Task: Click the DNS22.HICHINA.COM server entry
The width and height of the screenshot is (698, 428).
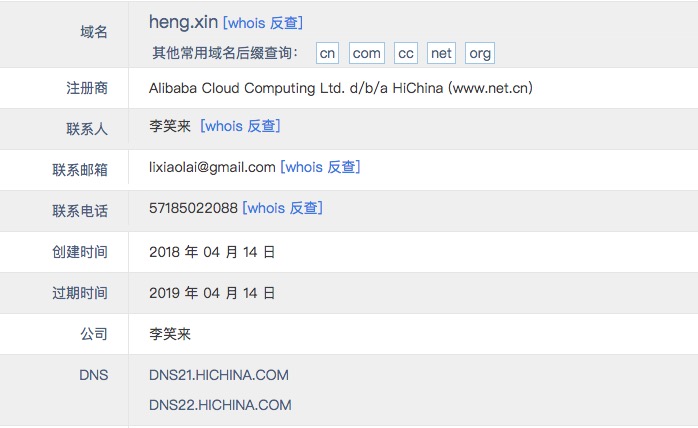Action: pos(220,405)
